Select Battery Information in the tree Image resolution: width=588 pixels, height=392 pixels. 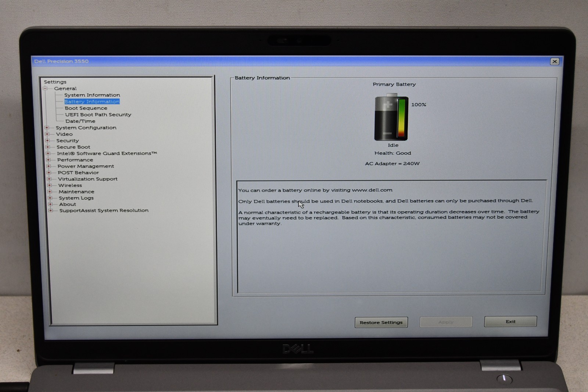click(92, 101)
